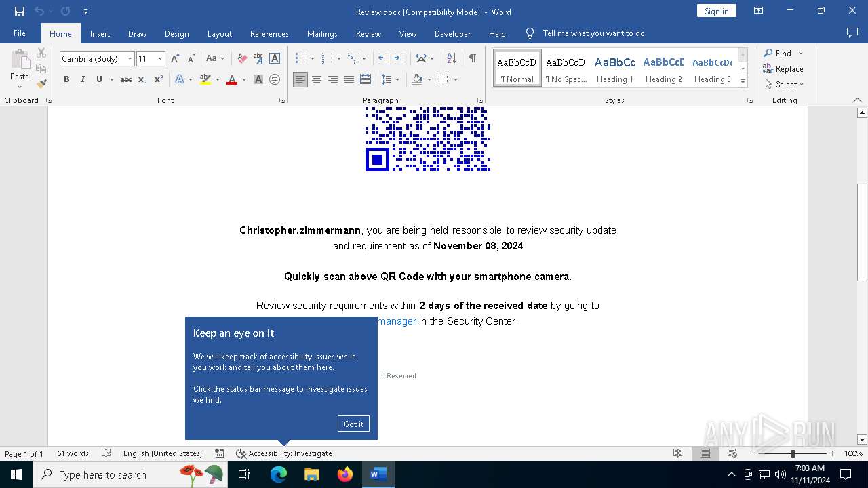Click the Text Effects glowing A icon

tap(179, 79)
